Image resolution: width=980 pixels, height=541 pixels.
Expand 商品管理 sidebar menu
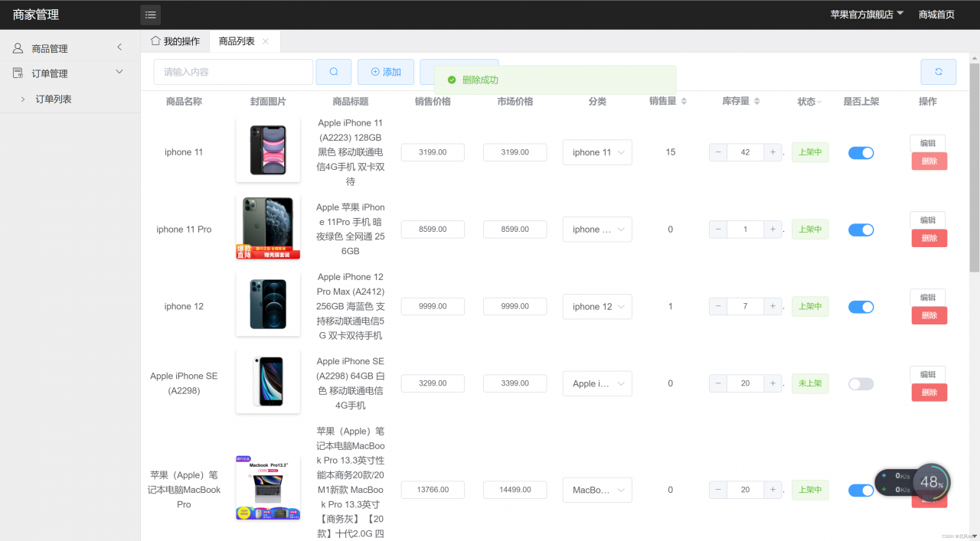(70, 48)
